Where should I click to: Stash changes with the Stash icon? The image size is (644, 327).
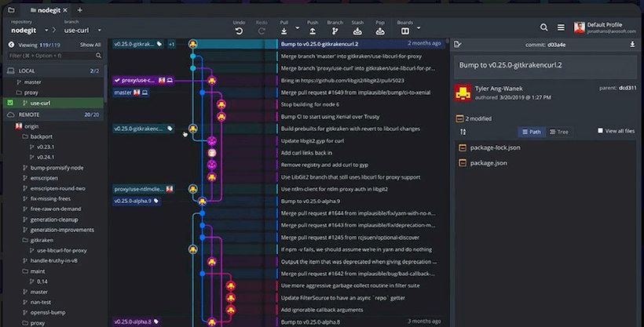pyautogui.click(x=357, y=31)
